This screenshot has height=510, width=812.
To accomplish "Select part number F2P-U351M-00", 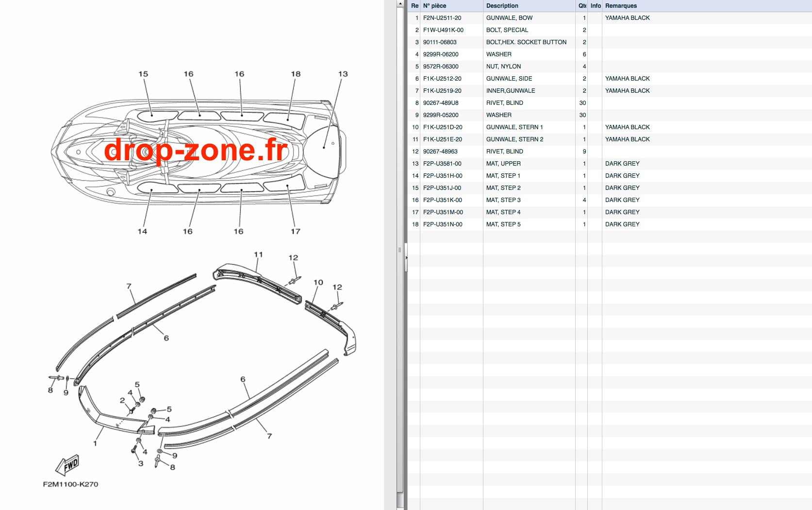I will (443, 212).
